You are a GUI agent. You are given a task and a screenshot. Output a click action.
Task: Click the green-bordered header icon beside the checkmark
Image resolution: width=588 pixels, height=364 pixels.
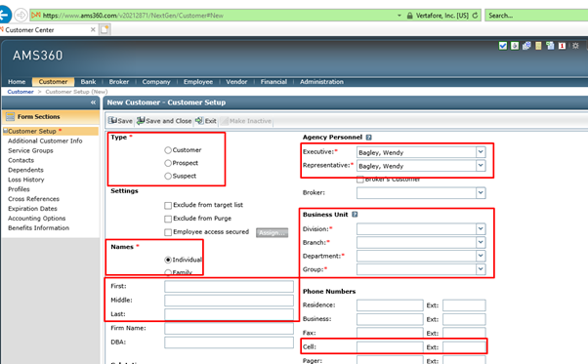[515, 46]
